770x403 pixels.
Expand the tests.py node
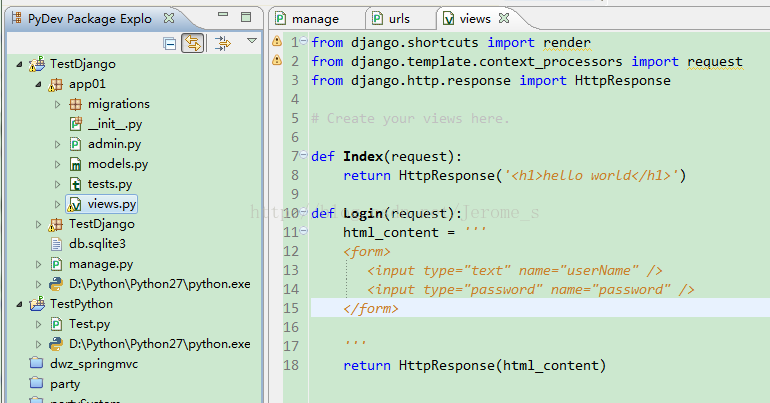coord(57,184)
